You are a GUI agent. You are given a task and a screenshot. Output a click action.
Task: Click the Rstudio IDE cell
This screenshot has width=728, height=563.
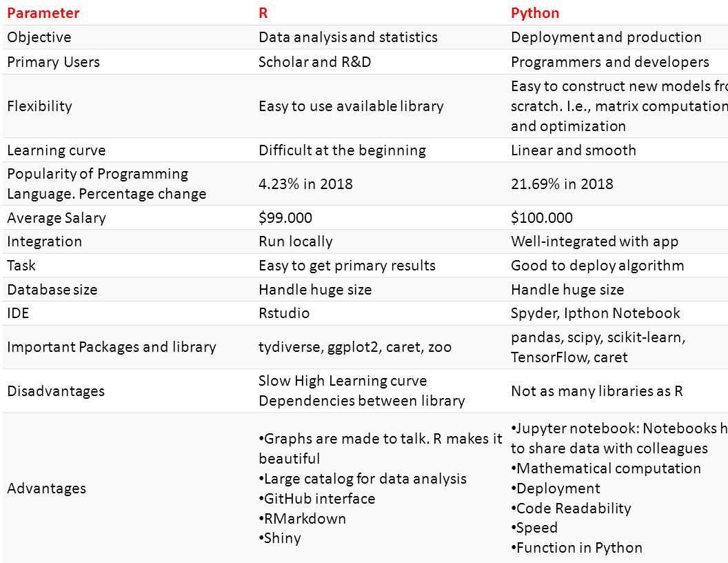tap(283, 313)
